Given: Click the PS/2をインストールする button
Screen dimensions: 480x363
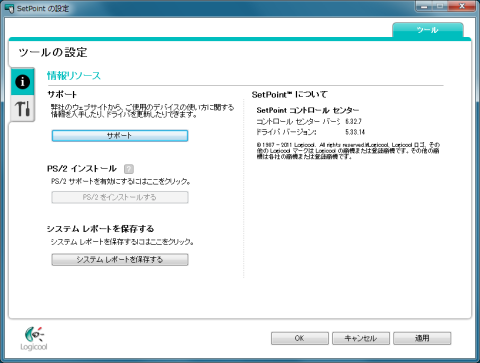Looking at the screenshot, I should [120, 197].
